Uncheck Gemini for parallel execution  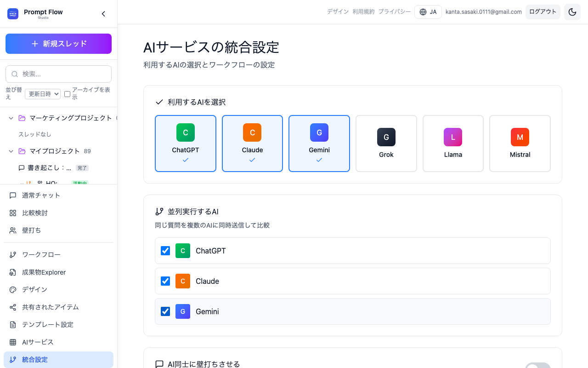[165, 311]
